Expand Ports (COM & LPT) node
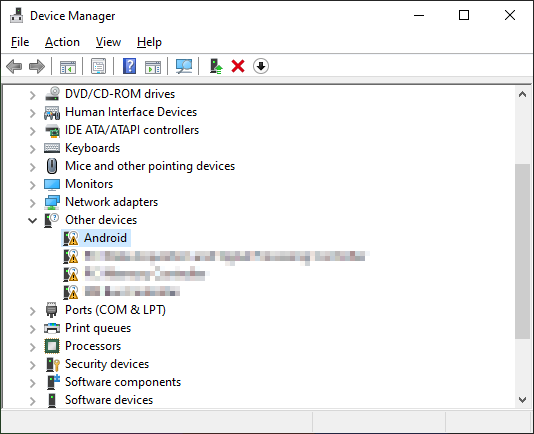 [32, 311]
